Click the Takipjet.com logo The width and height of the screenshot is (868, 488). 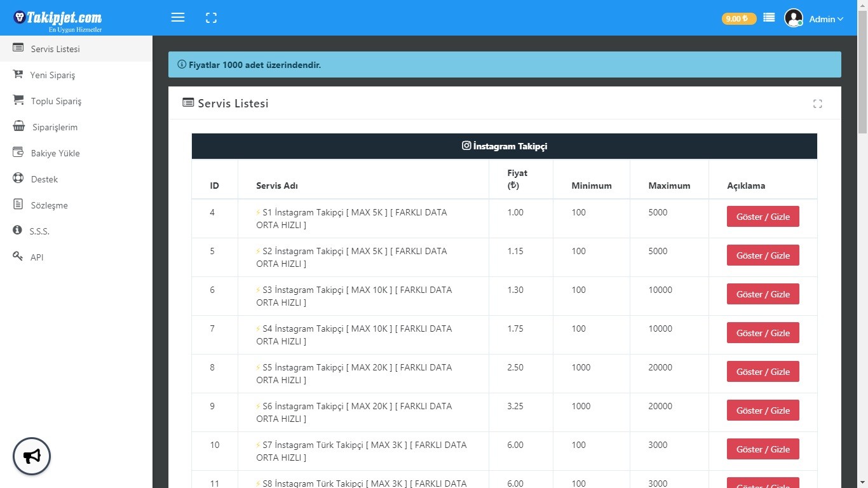[x=58, y=18]
